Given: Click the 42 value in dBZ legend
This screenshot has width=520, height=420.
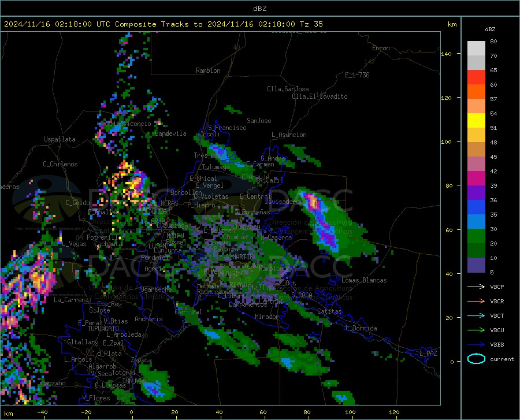Looking at the screenshot, I should [493, 172].
